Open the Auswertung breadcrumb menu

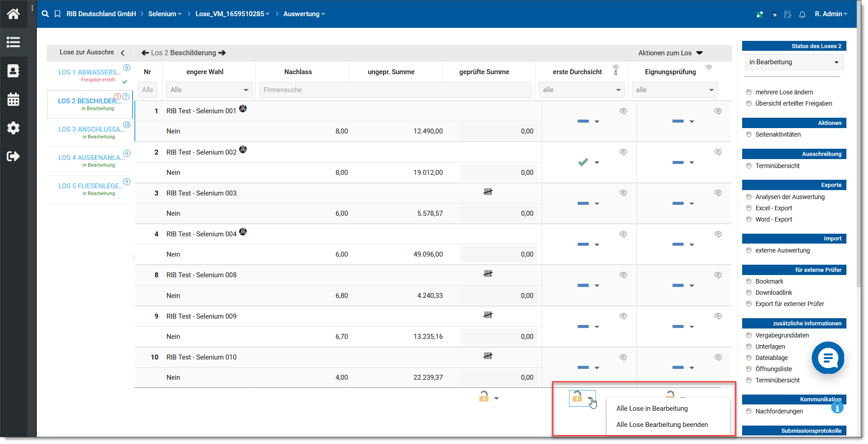pos(304,14)
